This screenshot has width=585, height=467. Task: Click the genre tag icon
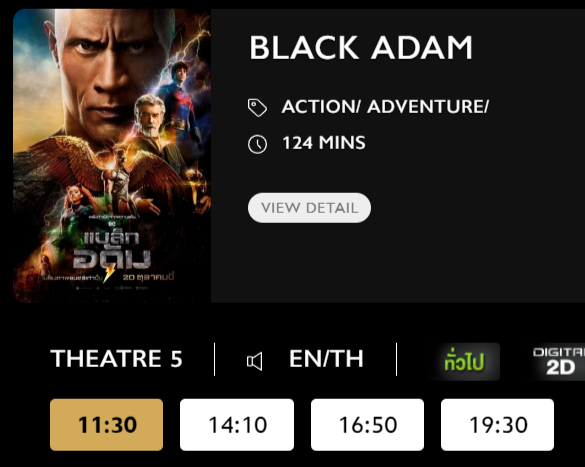257,108
